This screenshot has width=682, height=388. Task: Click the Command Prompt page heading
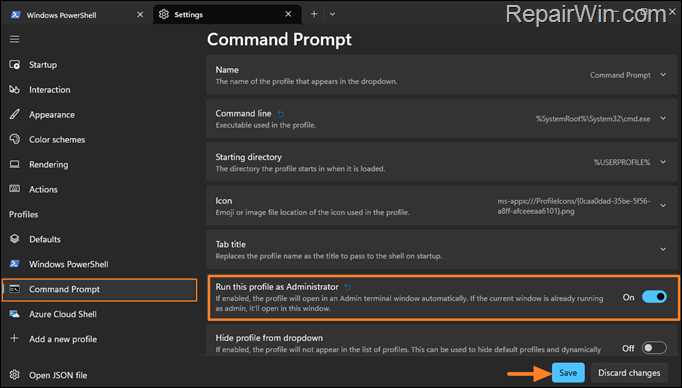pos(279,40)
